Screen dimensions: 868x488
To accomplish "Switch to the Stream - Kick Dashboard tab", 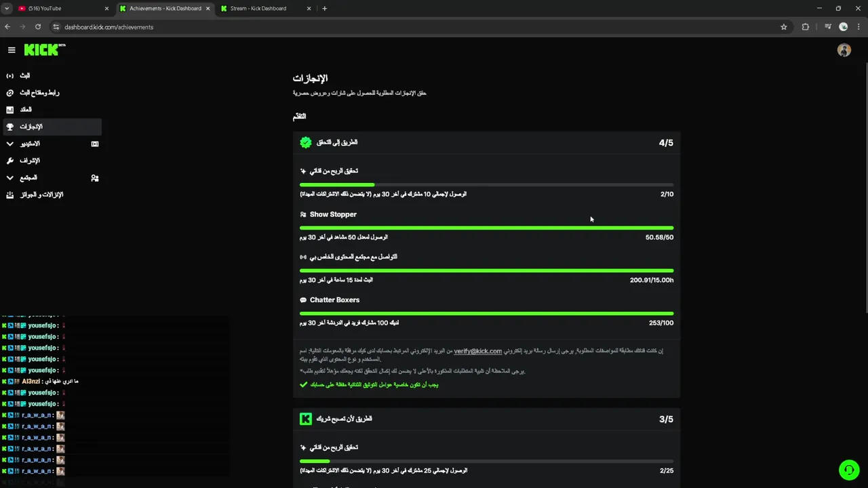I will pos(258,9).
